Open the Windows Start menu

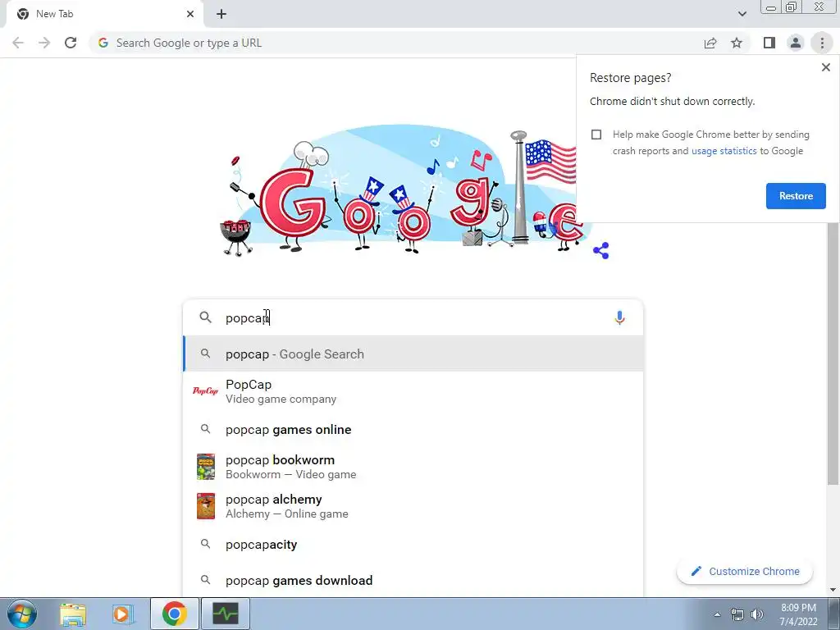pyautogui.click(x=22, y=614)
